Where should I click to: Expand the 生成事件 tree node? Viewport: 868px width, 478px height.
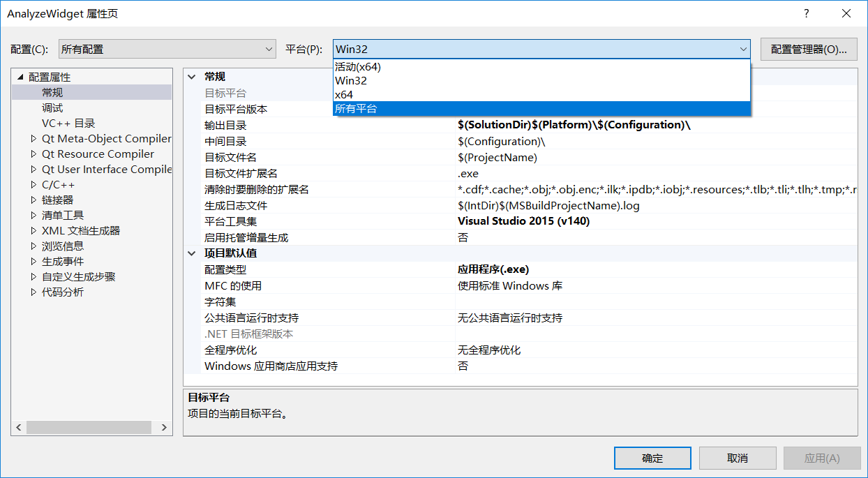(x=33, y=261)
